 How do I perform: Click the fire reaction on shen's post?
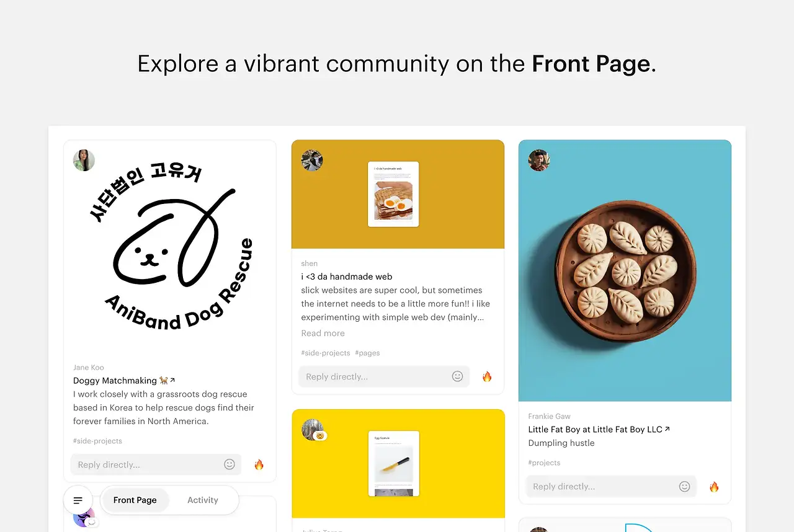(x=487, y=376)
